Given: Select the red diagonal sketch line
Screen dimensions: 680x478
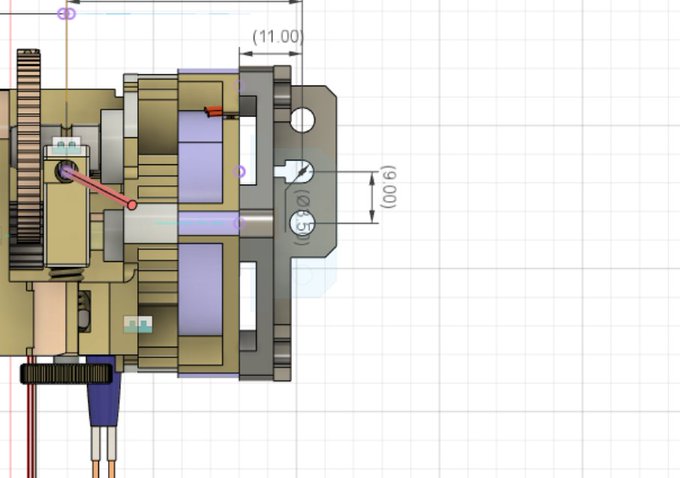Looking at the screenshot, I should 98,187.
